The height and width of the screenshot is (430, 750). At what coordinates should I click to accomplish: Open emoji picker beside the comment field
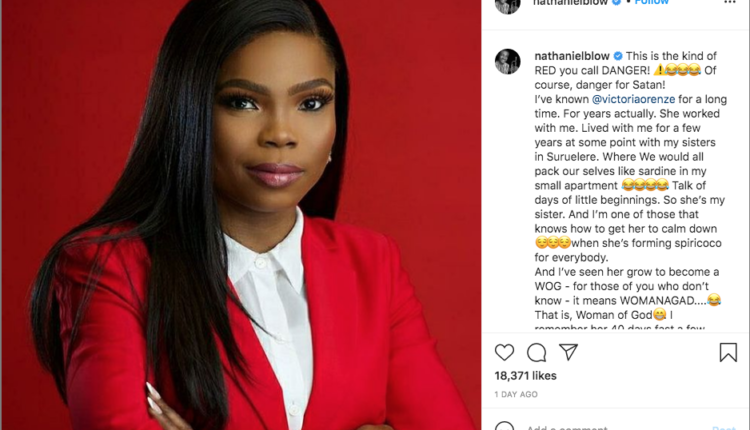tap(504, 426)
